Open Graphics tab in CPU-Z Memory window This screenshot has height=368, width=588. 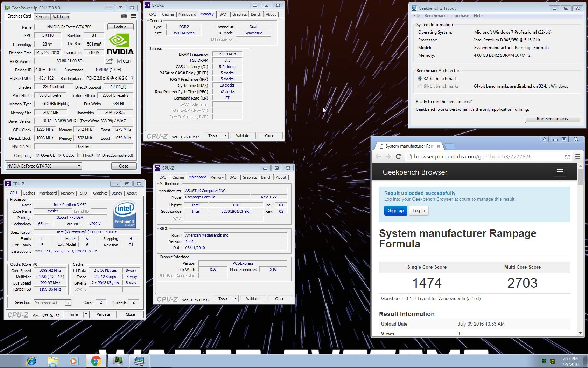pyautogui.click(x=240, y=14)
